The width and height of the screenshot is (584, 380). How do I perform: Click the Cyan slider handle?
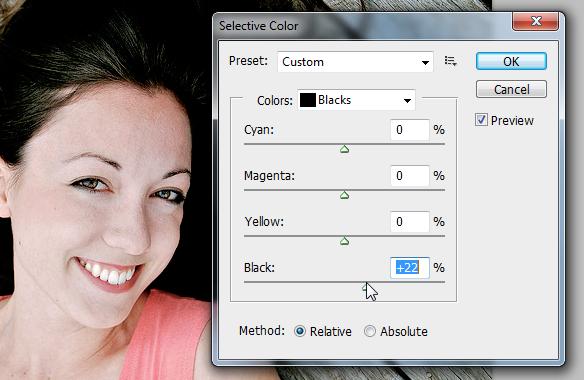click(x=345, y=149)
